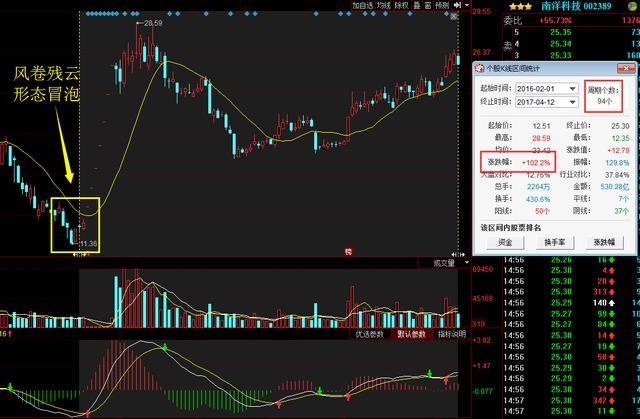The height and width of the screenshot is (419, 640).
Task: Click the 涨跌幅 +102.2% value in dialog
Action: click(x=536, y=162)
